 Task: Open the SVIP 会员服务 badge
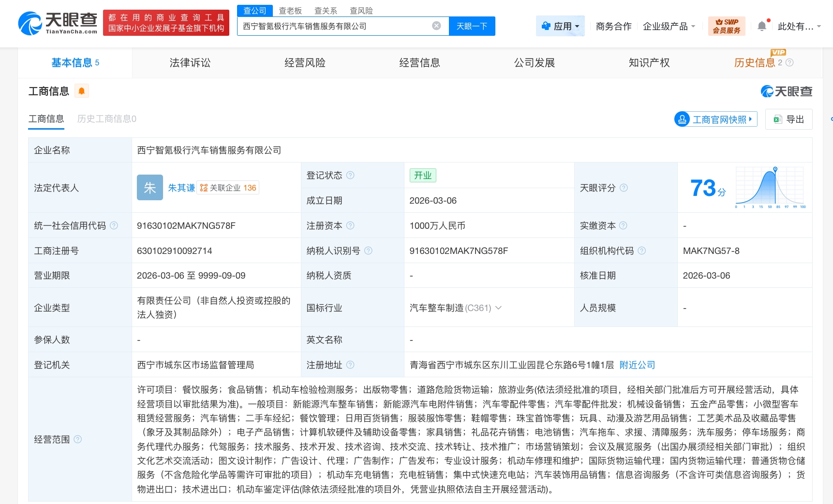point(726,26)
